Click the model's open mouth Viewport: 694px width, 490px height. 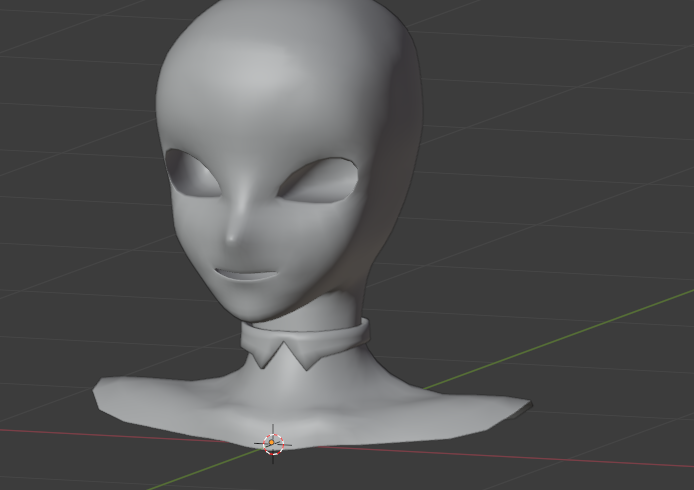point(247,274)
